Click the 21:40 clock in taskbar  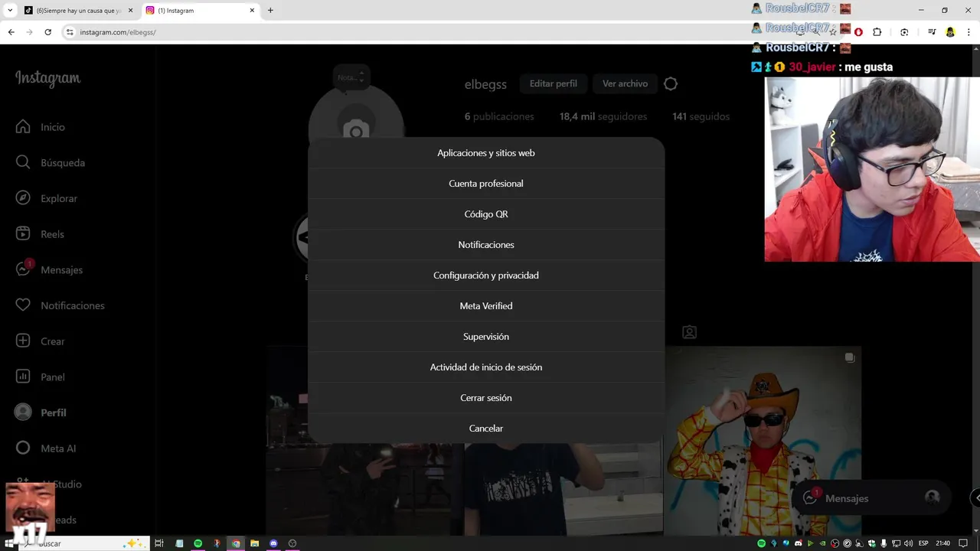click(943, 543)
